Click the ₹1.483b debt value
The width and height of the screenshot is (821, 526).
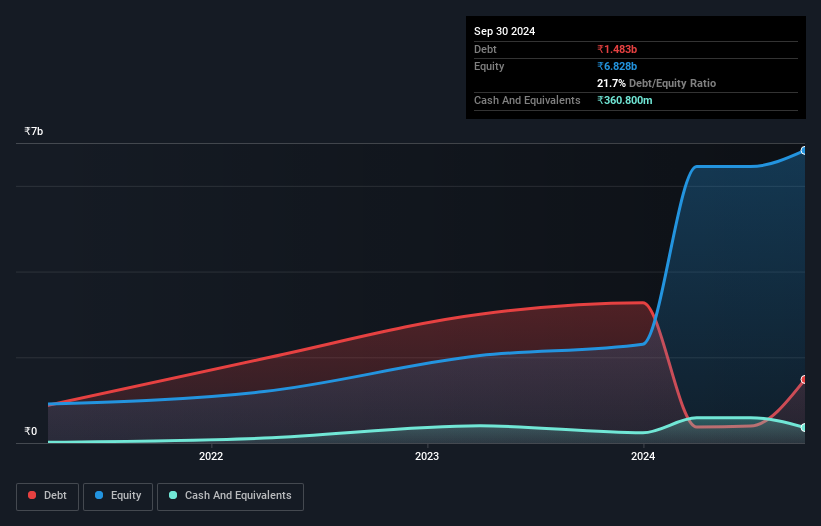coord(617,49)
